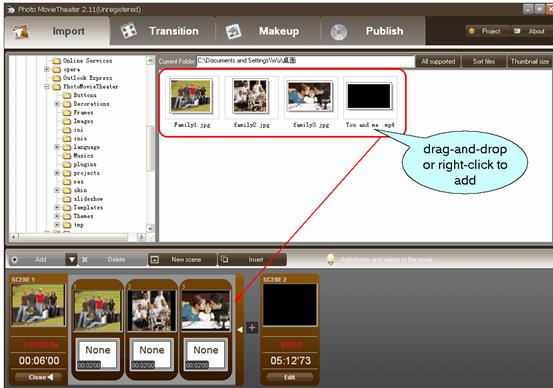Expand the Templates folder node
Viewport: 553px width, 388px height.
coord(57,207)
